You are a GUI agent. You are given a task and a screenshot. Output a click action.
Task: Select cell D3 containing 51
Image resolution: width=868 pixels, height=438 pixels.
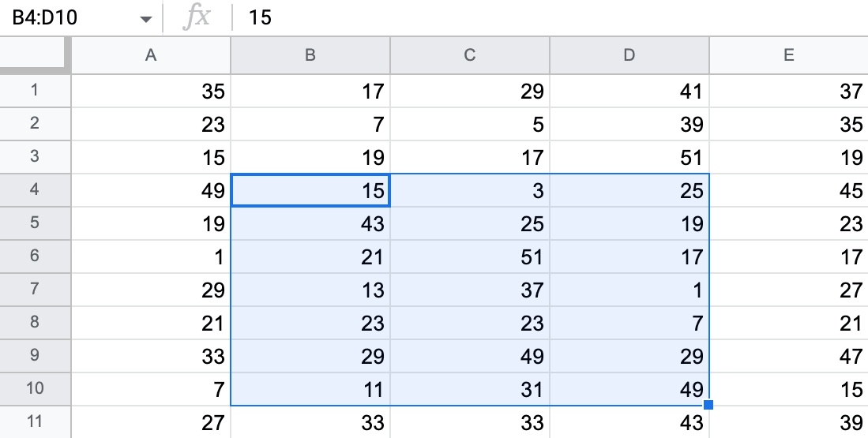(629, 157)
